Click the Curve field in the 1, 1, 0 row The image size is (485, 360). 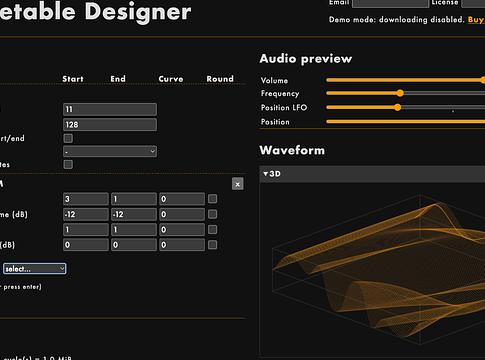182,230
